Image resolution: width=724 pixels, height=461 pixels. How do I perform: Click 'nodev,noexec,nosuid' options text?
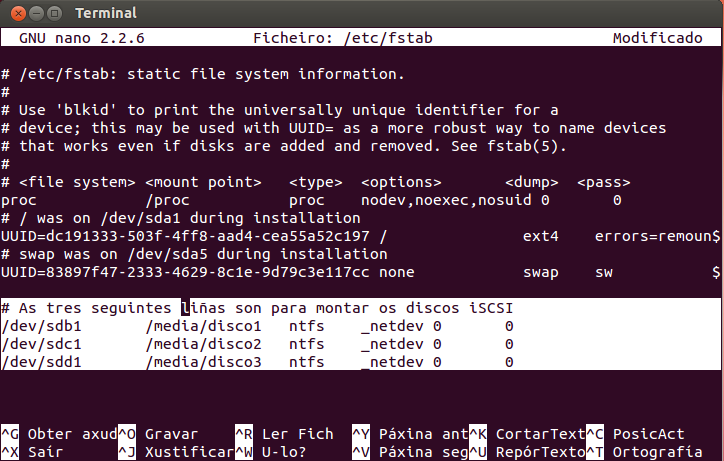tap(446, 200)
